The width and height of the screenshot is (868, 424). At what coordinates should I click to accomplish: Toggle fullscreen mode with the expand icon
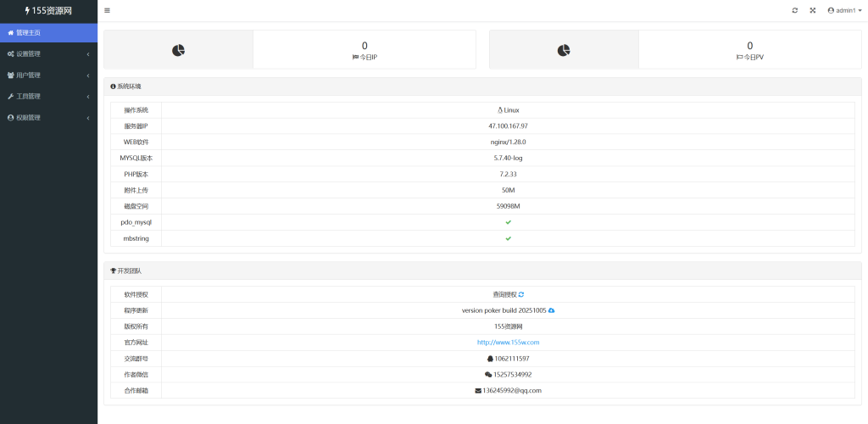point(812,10)
